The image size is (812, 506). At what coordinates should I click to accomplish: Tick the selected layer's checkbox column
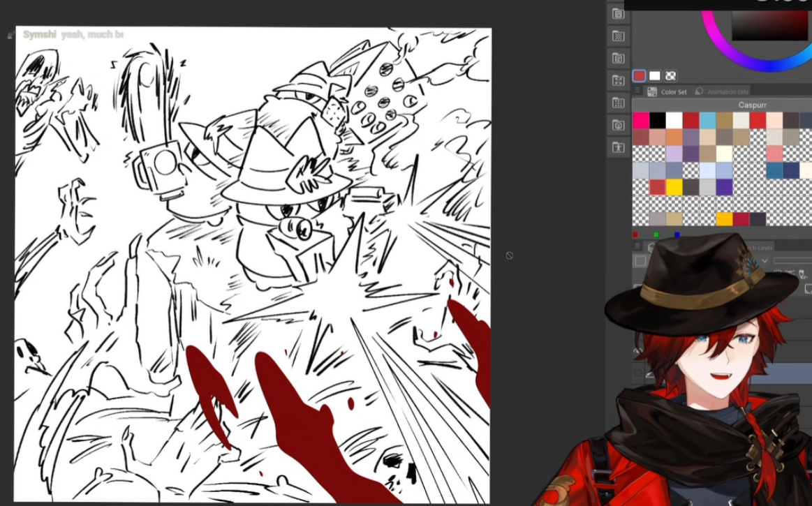point(638,373)
